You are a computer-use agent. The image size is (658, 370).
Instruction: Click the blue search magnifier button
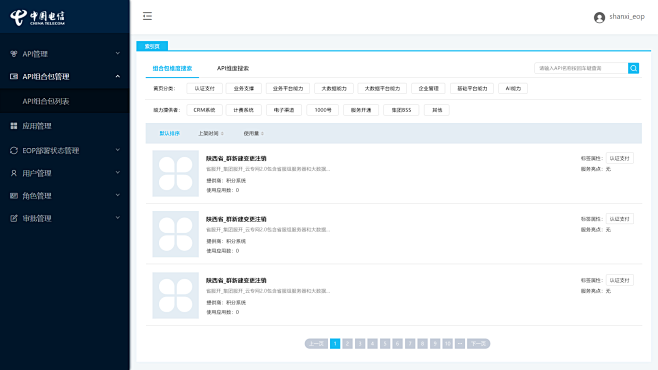pos(633,68)
